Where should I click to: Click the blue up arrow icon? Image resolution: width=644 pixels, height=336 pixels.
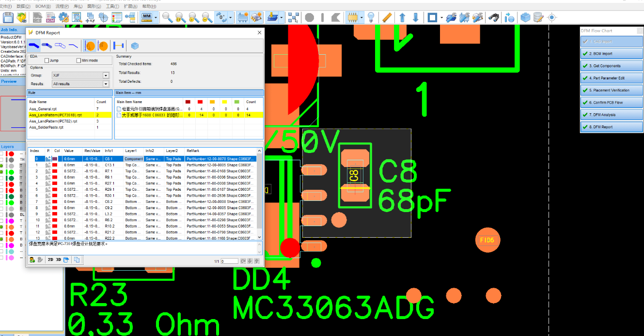pyautogui.click(x=402, y=18)
